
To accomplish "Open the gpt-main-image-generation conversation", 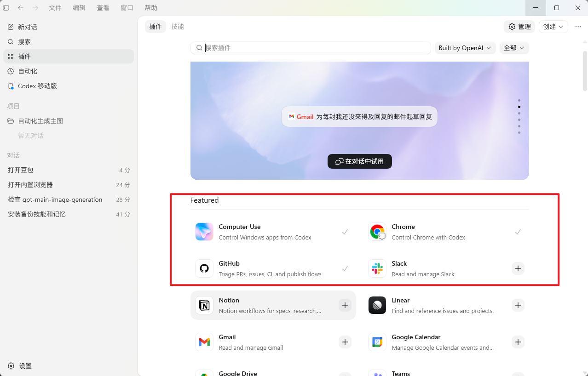I will 69,199.
